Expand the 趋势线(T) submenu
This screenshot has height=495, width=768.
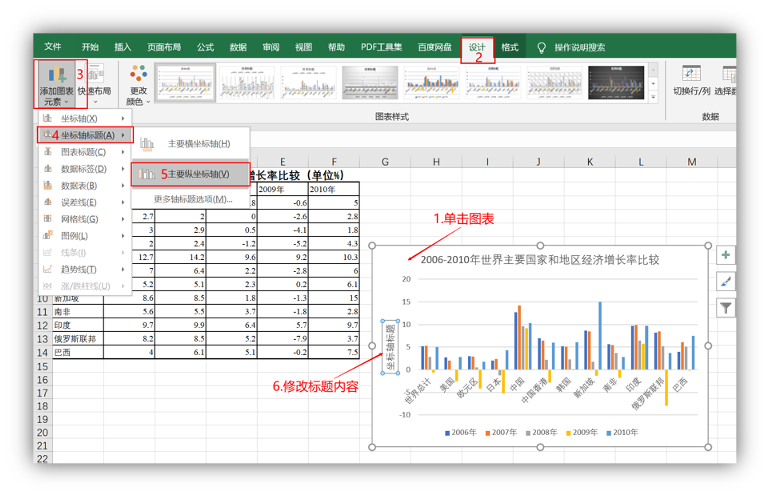coord(85,269)
